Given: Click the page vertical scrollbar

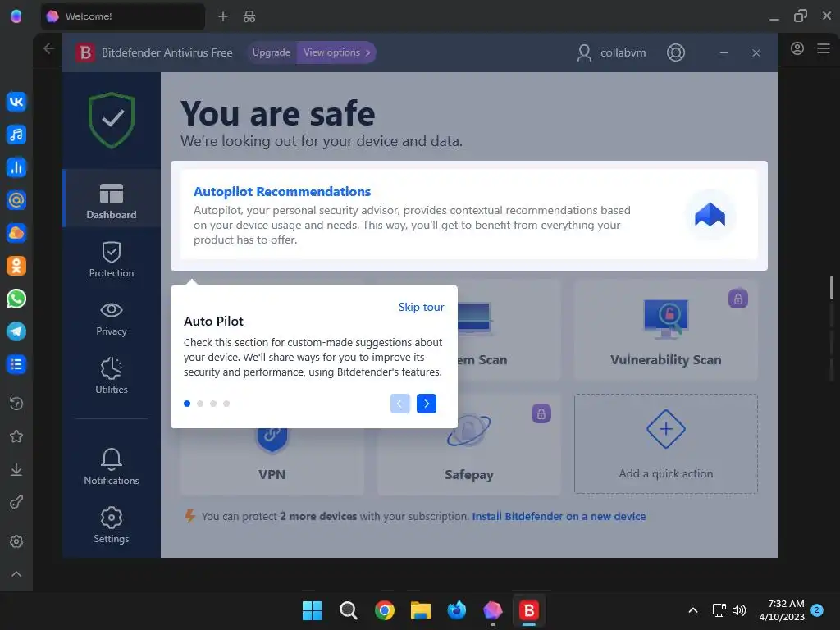Looking at the screenshot, I should pos(832,287).
